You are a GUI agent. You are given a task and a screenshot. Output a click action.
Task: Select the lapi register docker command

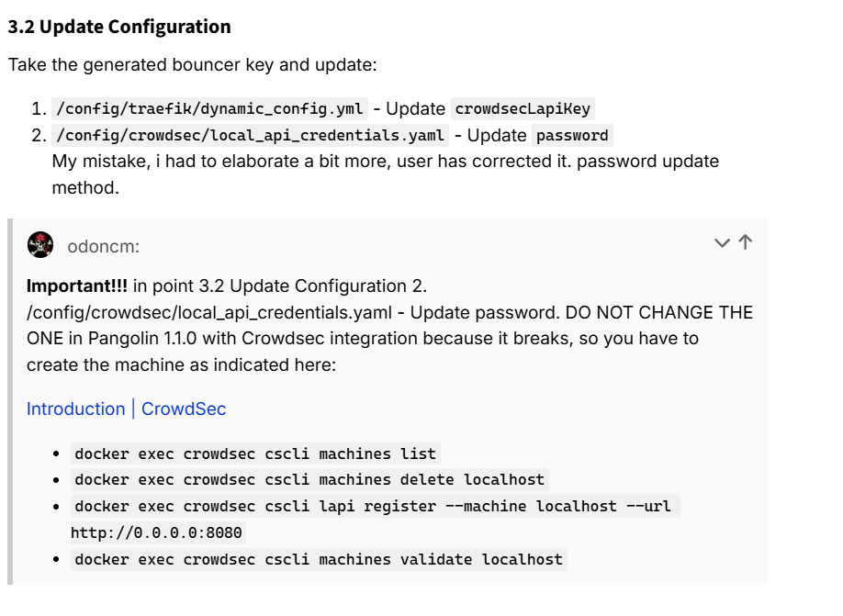[x=376, y=507]
